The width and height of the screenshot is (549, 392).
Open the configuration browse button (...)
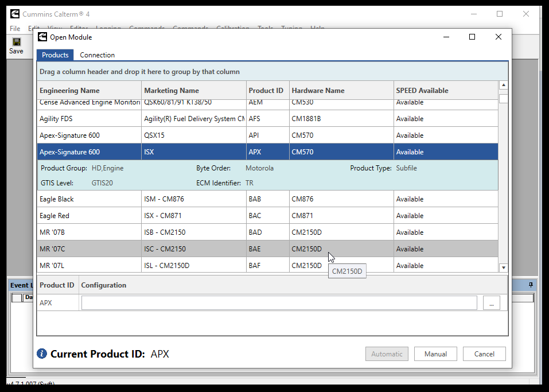[x=491, y=303]
